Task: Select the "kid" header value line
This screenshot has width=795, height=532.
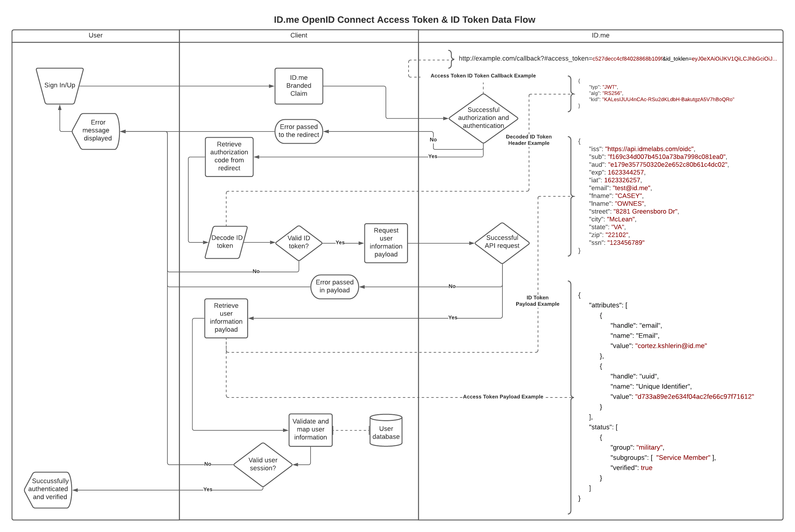Action: coord(661,100)
